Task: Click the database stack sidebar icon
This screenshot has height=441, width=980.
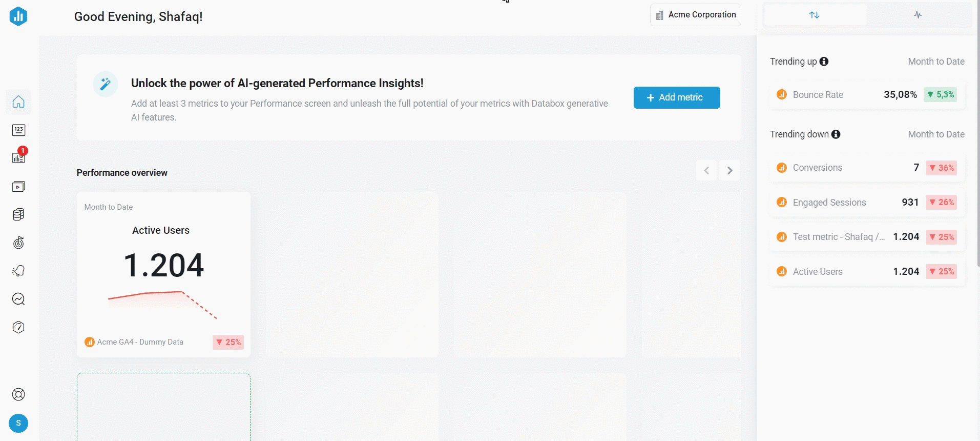Action: (18, 214)
